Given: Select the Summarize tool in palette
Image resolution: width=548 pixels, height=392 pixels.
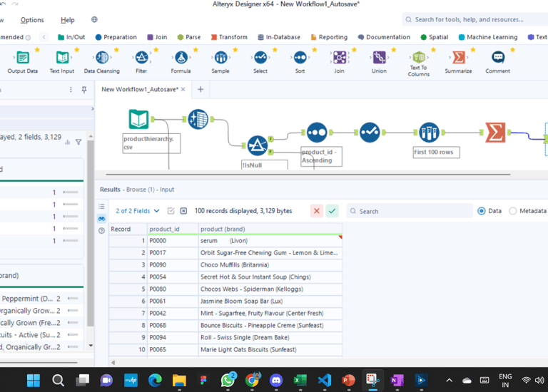Looking at the screenshot, I should 458,62.
